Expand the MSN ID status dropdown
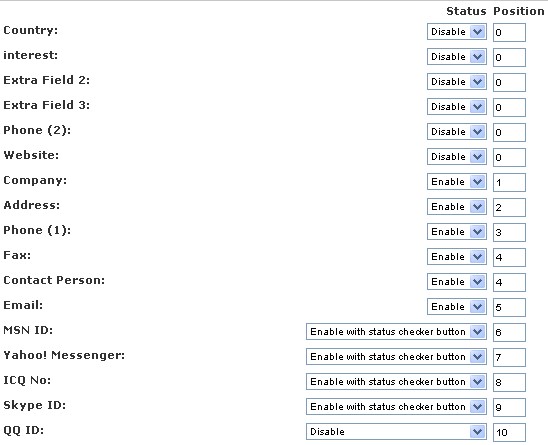 [396, 332]
